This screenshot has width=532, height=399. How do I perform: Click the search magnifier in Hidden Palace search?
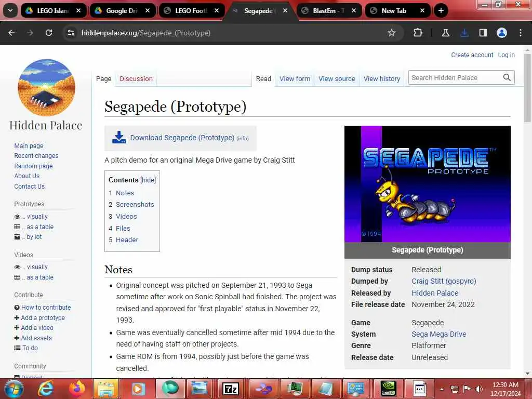(507, 78)
